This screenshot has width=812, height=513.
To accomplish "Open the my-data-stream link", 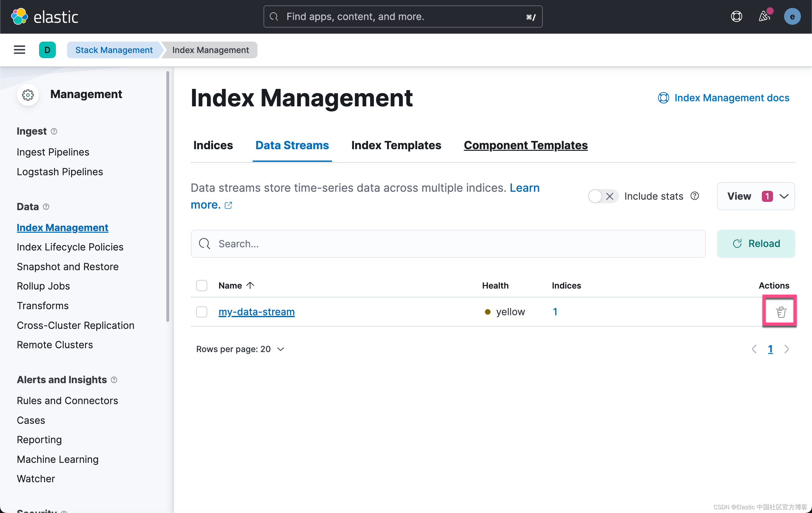I will pyautogui.click(x=256, y=312).
